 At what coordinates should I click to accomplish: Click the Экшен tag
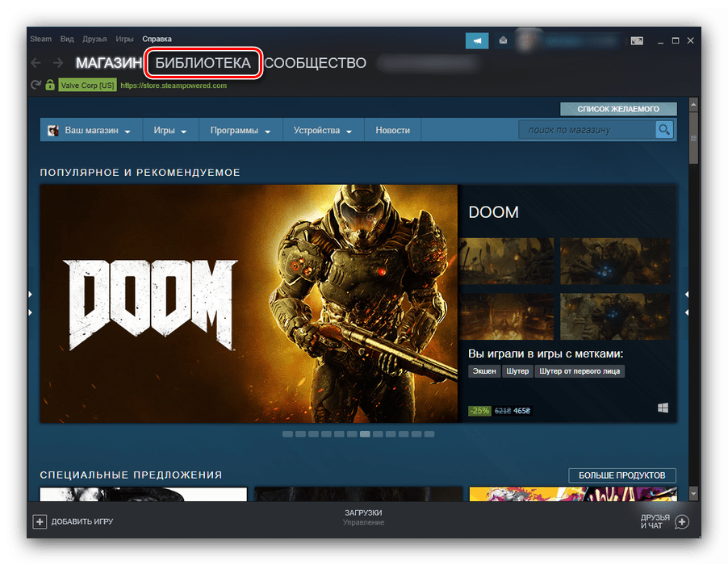pos(484,371)
